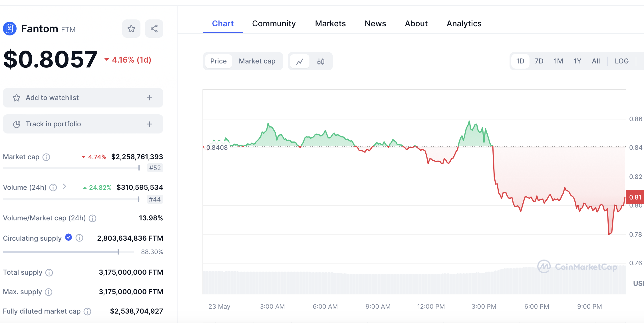Expand Volume (24h) chevron arrow
The width and height of the screenshot is (644, 323).
65,187
